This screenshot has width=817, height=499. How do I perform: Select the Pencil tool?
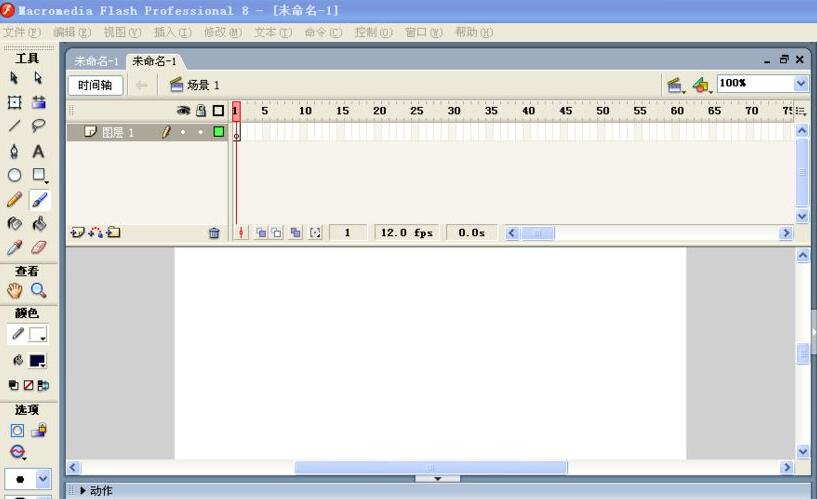[14, 199]
